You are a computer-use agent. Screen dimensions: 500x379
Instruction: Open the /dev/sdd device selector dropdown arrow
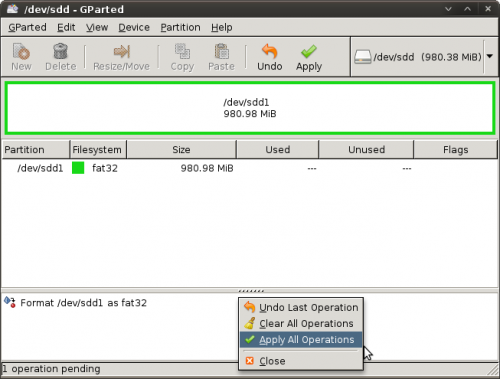[490, 56]
